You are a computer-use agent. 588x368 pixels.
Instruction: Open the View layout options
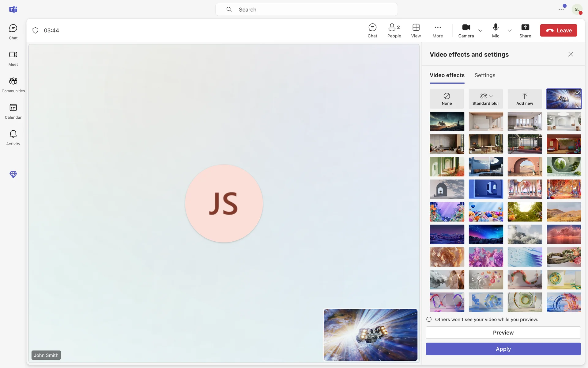coord(416,31)
